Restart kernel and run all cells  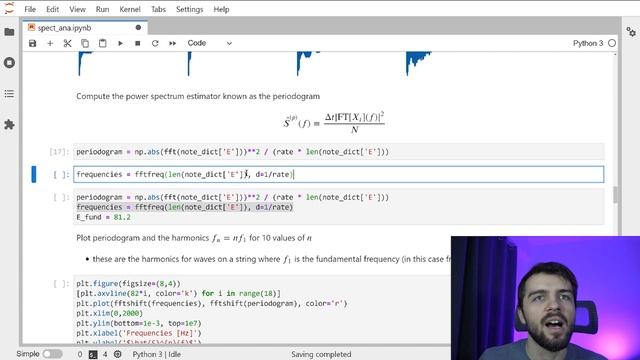click(173, 43)
